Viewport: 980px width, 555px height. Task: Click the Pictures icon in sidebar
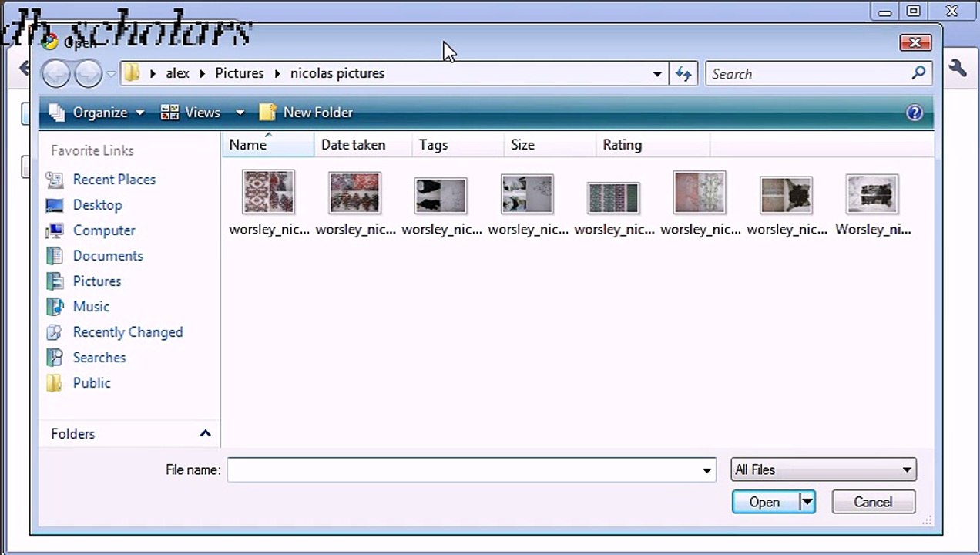pos(55,281)
